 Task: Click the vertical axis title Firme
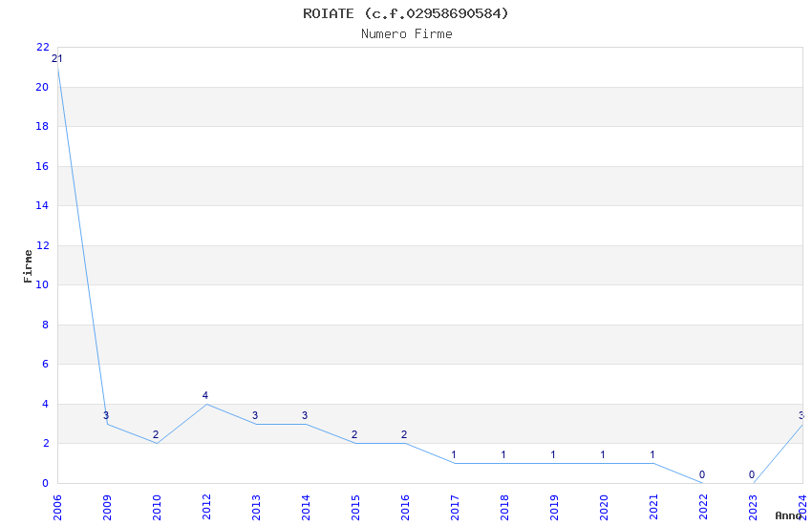point(28,266)
